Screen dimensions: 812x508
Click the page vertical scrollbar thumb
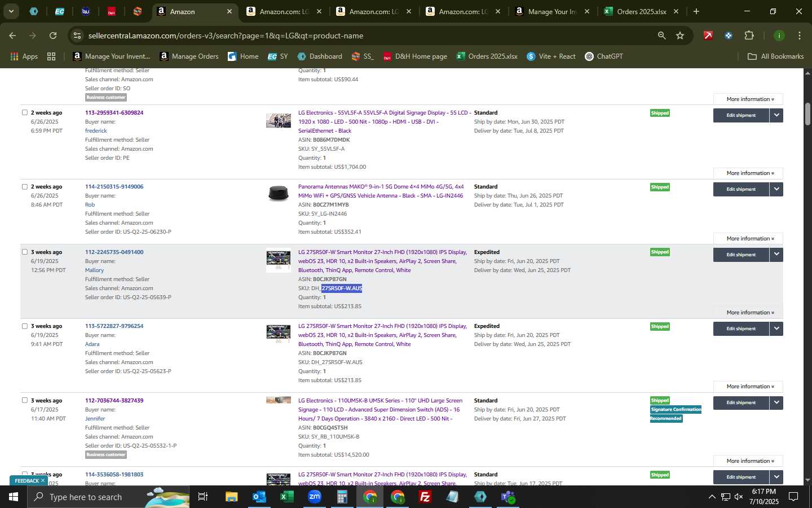coord(807,114)
